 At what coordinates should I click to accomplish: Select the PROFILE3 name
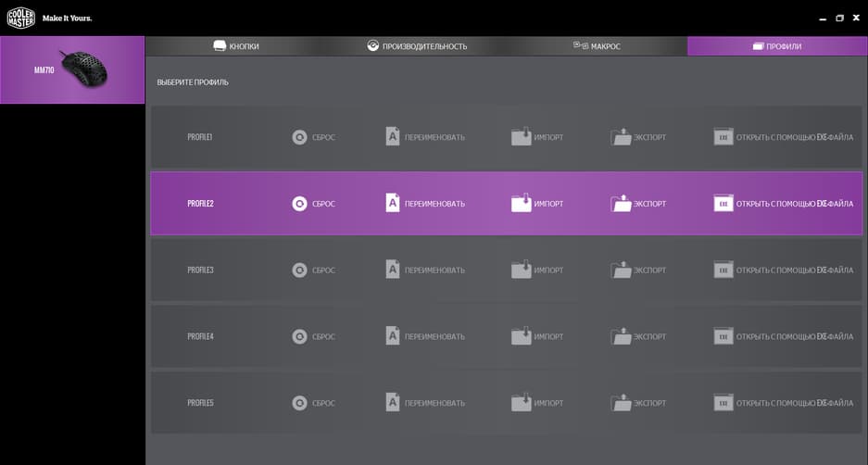[200, 270]
